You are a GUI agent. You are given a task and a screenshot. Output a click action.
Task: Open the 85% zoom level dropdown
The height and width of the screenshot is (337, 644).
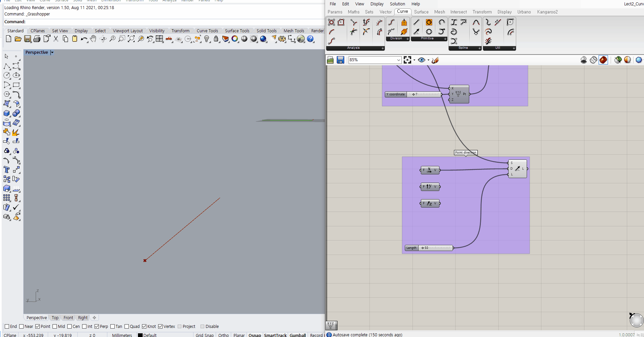click(x=399, y=60)
